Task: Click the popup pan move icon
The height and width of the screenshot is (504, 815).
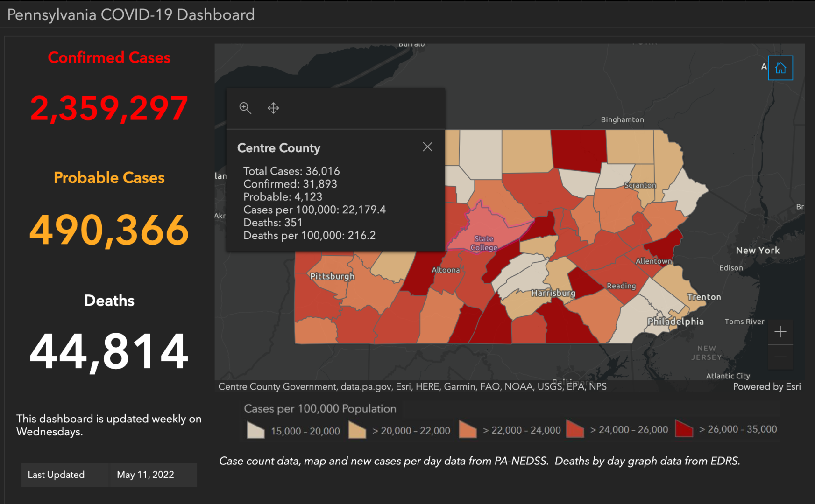Action: click(x=273, y=108)
